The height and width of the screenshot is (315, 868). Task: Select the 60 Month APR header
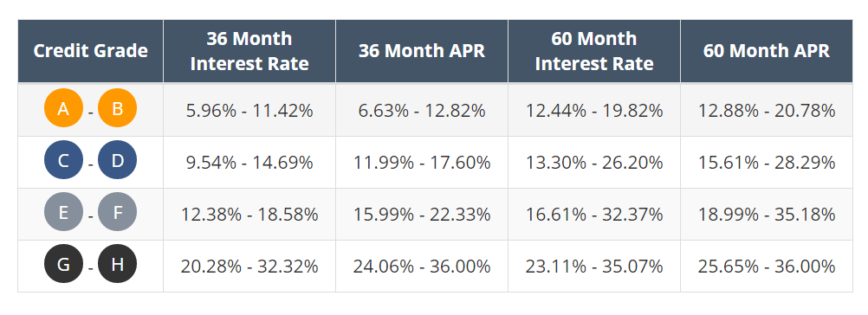click(x=767, y=51)
